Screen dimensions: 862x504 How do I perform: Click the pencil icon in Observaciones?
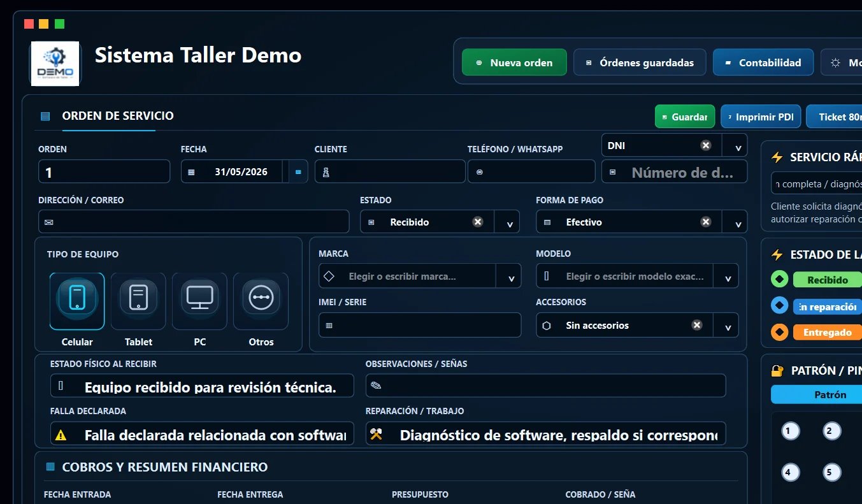click(x=376, y=385)
